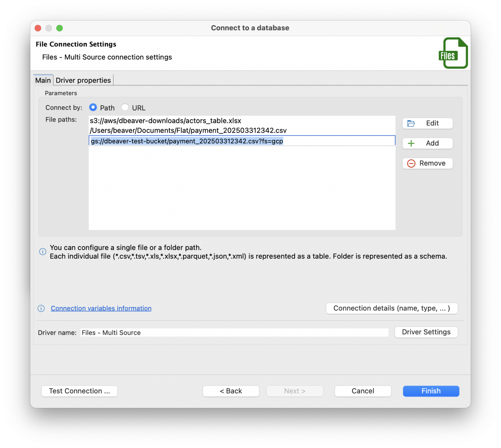Viewport: 501px width, 448px height.
Task: Click the info icon beside Connection variables information
Action: 41,308
